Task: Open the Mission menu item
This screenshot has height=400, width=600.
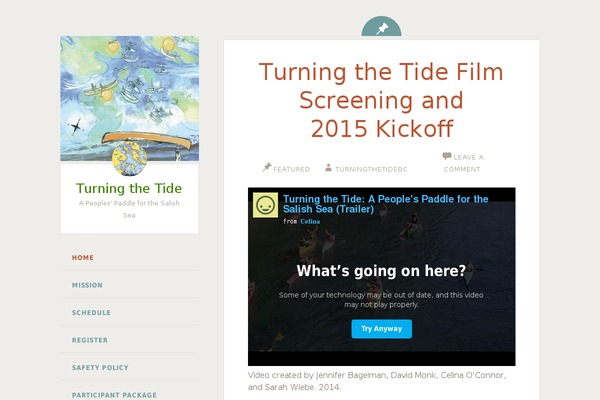Action: point(87,285)
